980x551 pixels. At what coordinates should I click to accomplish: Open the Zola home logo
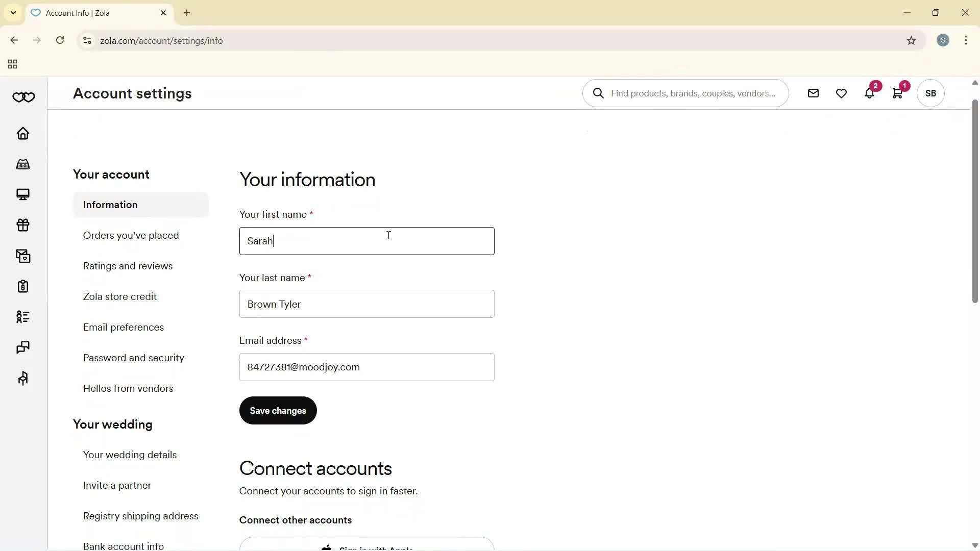coord(23,97)
